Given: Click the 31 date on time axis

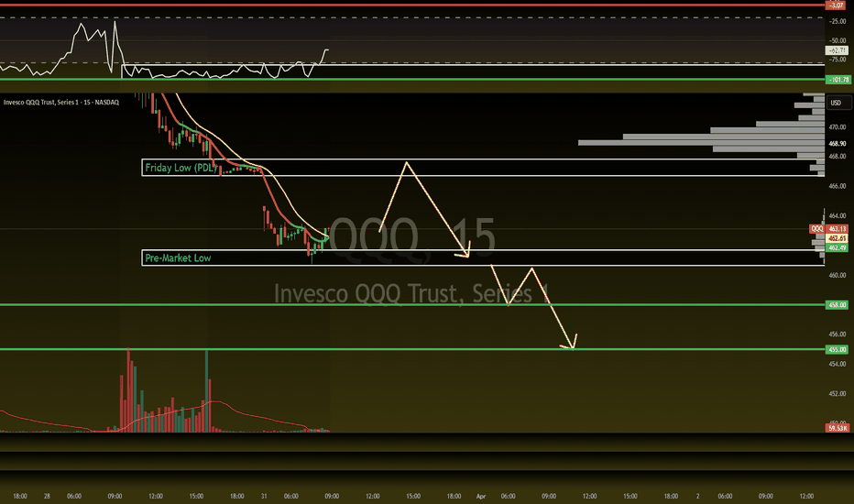Looking at the screenshot, I should (x=264, y=497).
